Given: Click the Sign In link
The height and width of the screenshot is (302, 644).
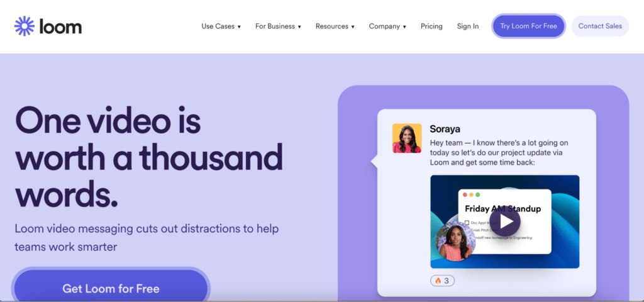Looking at the screenshot, I should 468,26.
